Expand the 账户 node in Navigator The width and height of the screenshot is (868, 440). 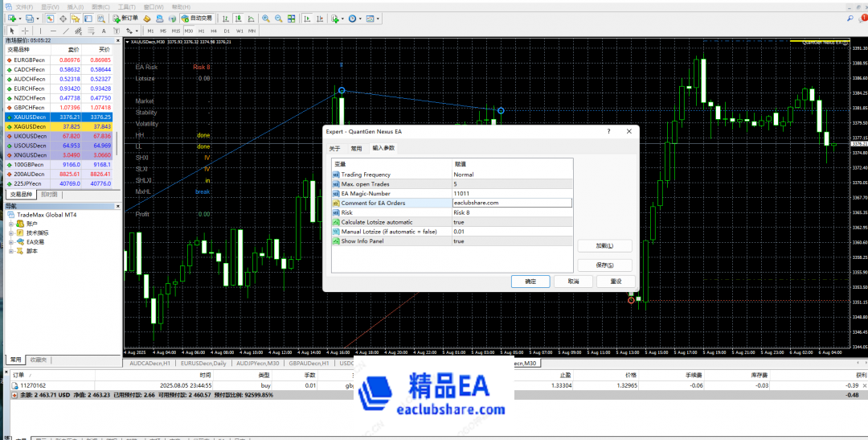tap(11, 224)
